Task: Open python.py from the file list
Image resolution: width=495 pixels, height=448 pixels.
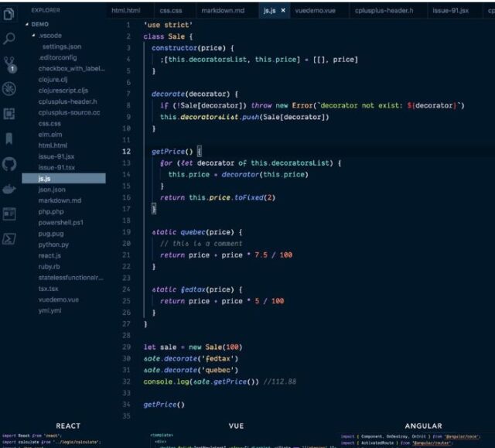Action: click(54, 244)
